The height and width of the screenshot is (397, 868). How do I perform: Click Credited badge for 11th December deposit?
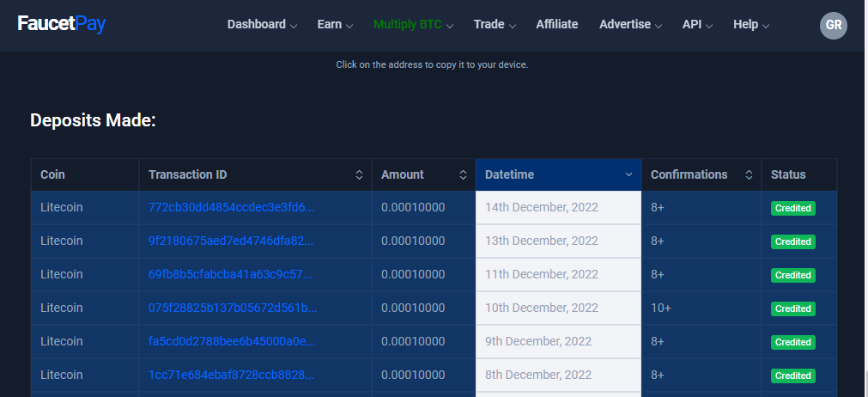[792, 275]
